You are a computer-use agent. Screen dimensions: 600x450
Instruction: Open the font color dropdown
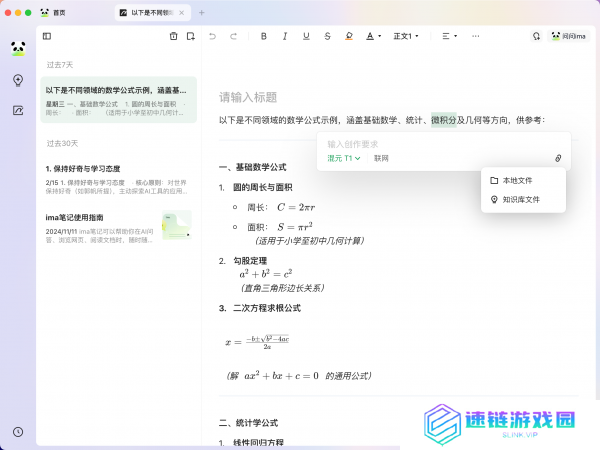click(x=373, y=36)
